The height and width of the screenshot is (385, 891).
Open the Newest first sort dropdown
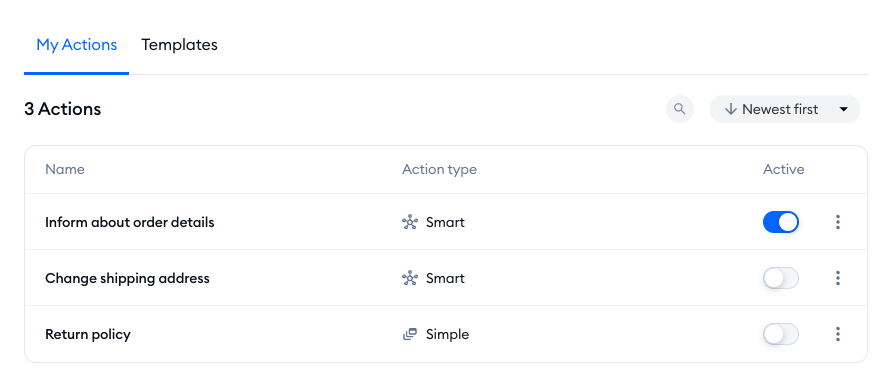[x=785, y=109]
